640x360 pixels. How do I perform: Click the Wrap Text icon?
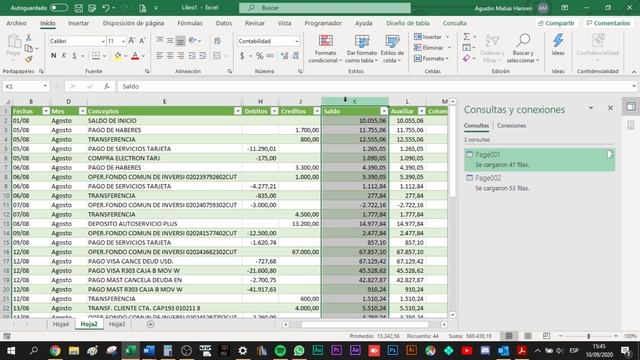[218, 41]
